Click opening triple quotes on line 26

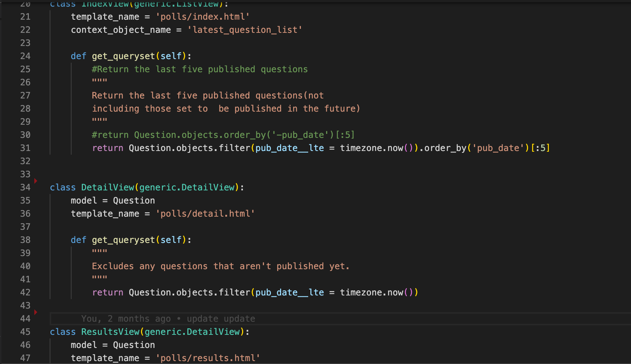pos(100,81)
